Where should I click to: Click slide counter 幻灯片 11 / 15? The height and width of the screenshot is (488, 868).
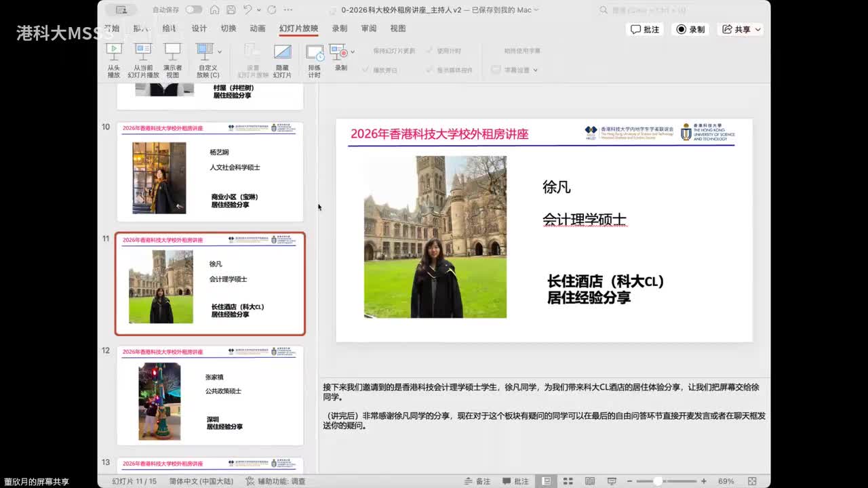click(x=134, y=481)
